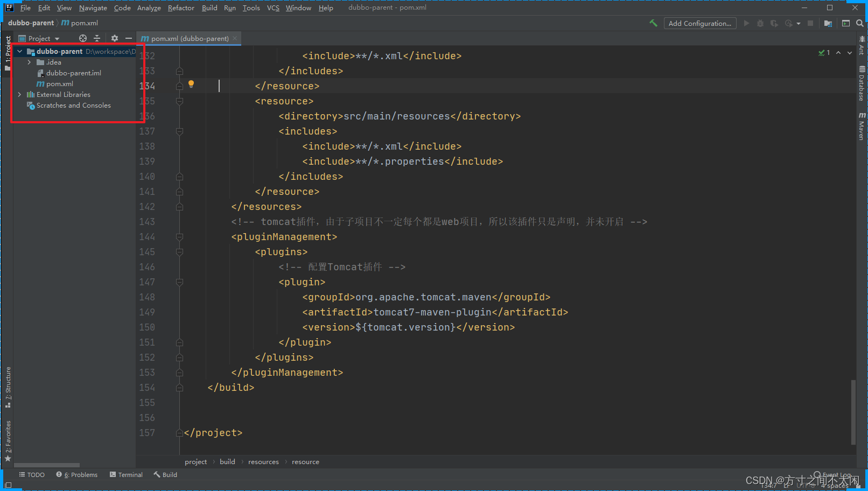The height and width of the screenshot is (491, 868).
Task: Click the Add Configuration button
Action: click(x=700, y=23)
